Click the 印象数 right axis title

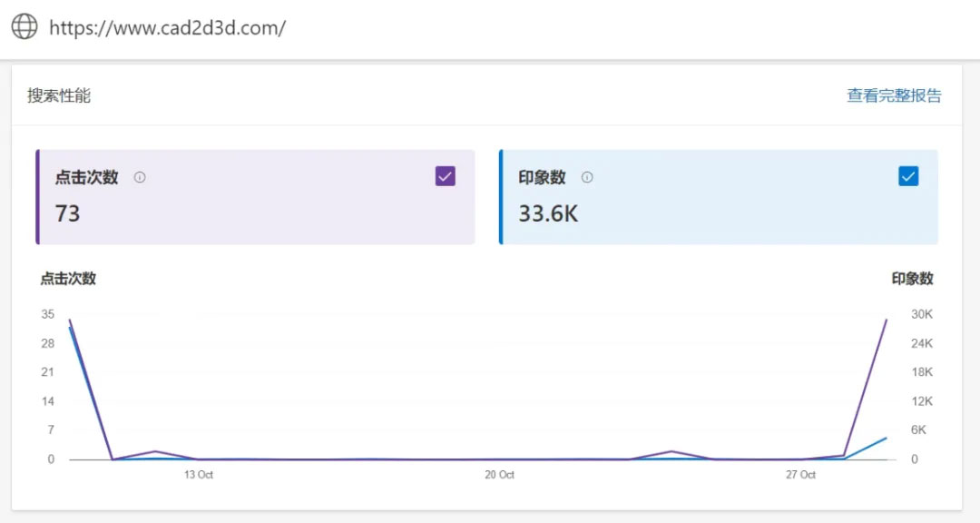pos(912,279)
